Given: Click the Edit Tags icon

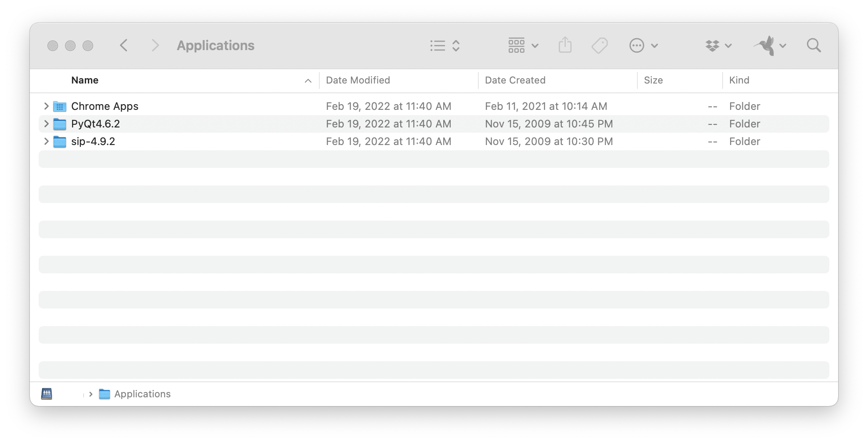Looking at the screenshot, I should tap(600, 45).
